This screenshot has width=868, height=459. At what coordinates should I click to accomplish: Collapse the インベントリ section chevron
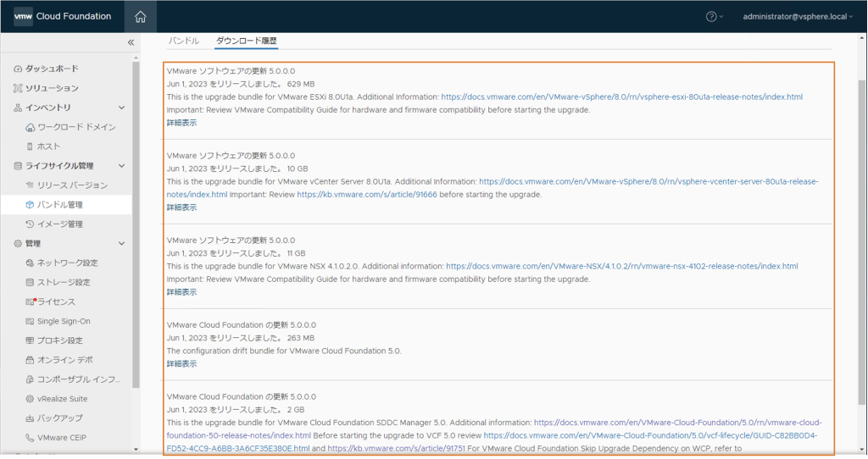[x=122, y=108]
